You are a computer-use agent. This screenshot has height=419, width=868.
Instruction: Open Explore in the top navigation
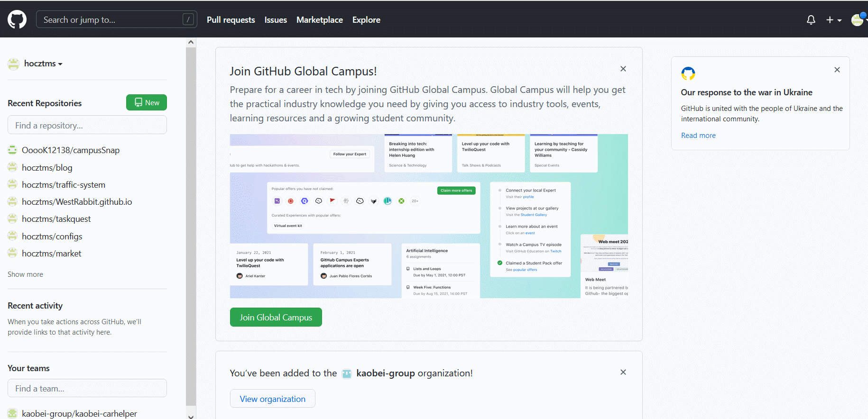[x=366, y=20]
